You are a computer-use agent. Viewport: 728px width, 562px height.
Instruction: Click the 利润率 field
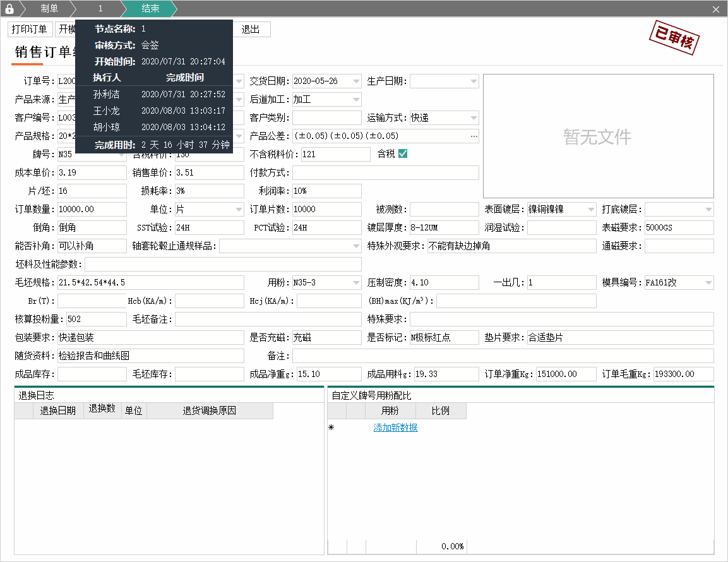coord(327,191)
